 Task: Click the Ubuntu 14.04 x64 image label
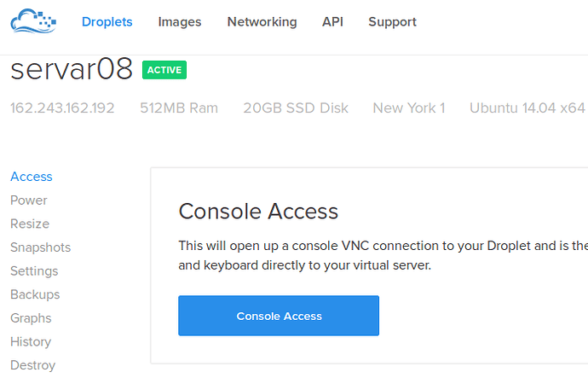[527, 108]
